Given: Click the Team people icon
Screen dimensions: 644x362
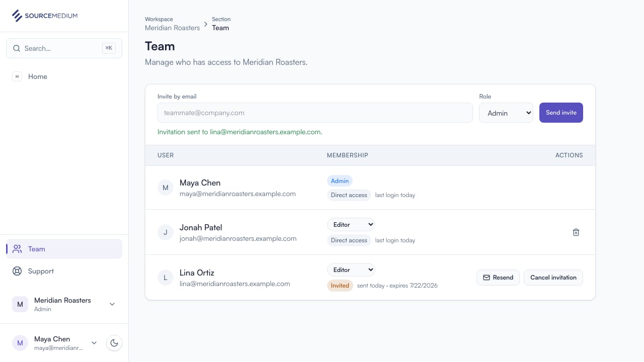Looking at the screenshot, I should coord(17,249).
